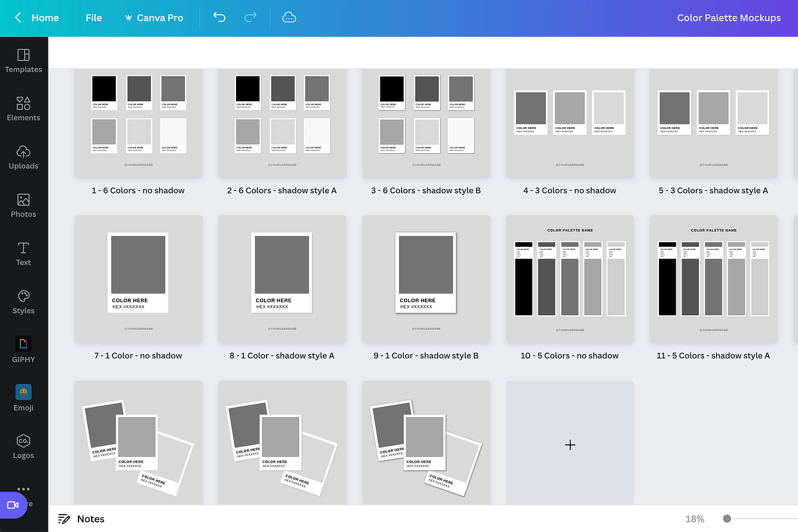Add a new page with plus tile
The image size is (798, 532).
pyautogui.click(x=570, y=445)
